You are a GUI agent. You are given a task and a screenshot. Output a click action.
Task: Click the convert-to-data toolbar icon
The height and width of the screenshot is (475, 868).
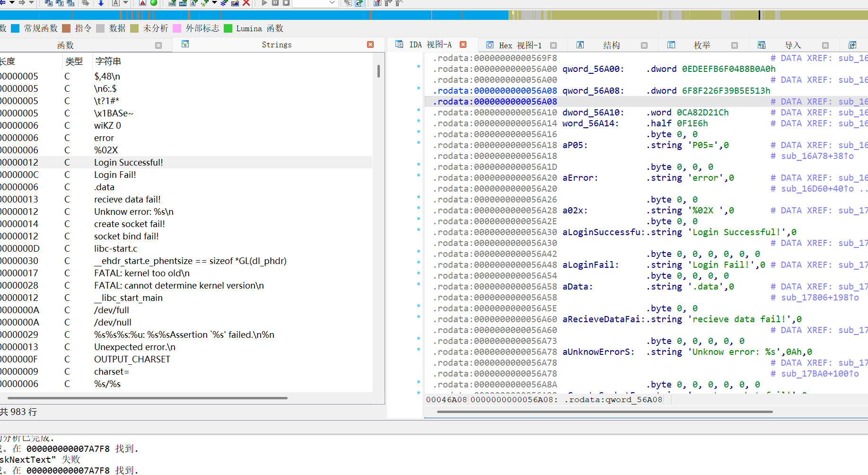pos(183,3)
